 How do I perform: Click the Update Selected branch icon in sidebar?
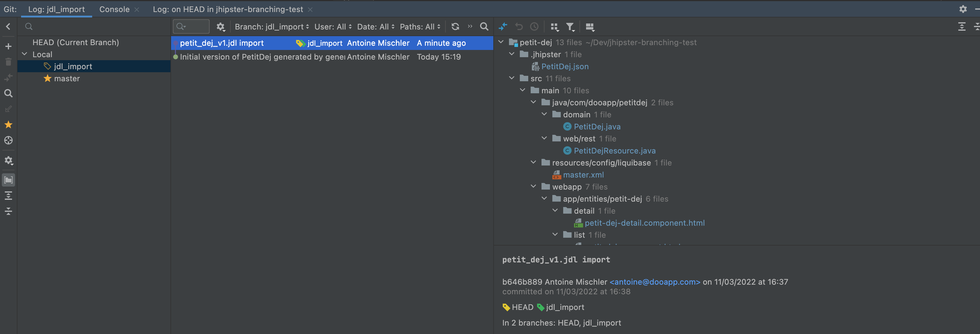pyautogui.click(x=8, y=78)
